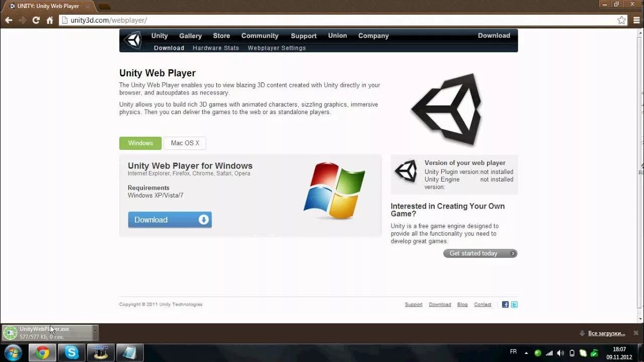The height and width of the screenshot is (362, 644).
Task: Open the coffee cup app in taskbar
Action: pos(101,352)
